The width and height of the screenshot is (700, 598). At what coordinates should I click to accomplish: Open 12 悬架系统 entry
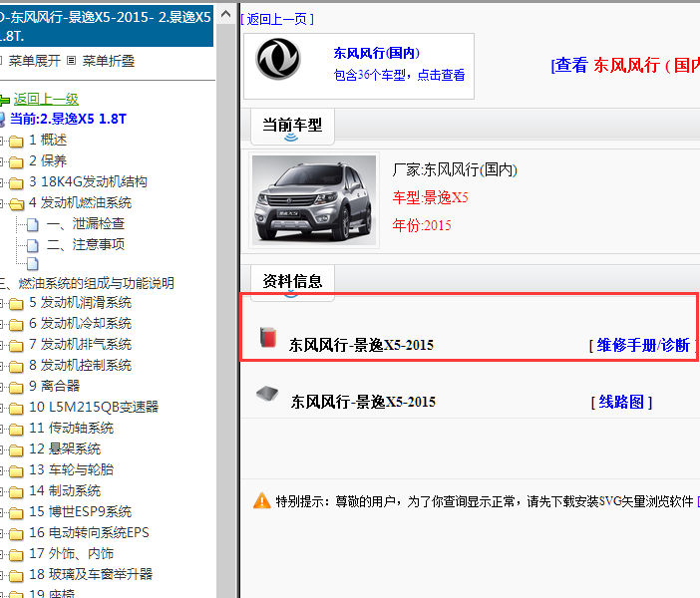coord(65,448)
